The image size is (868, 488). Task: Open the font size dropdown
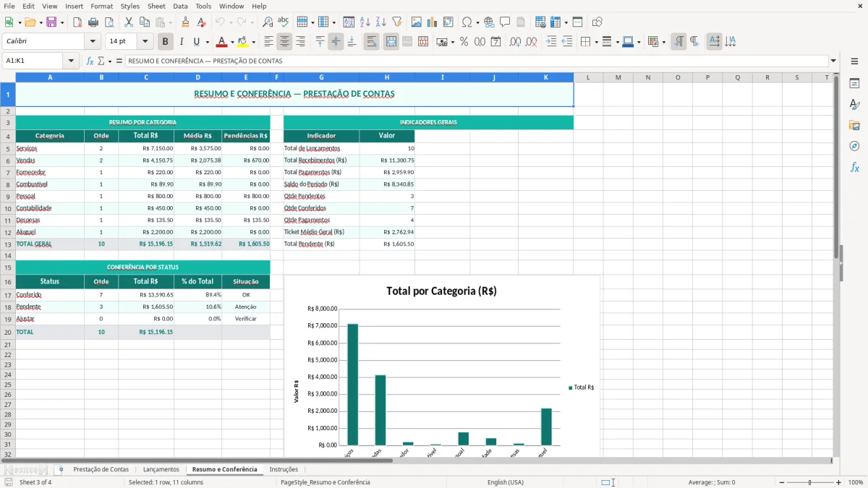[x=145, y=42]
